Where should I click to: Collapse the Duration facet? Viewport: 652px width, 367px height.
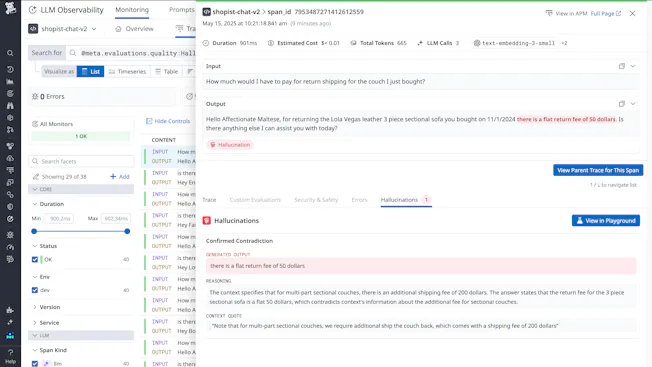35,204
